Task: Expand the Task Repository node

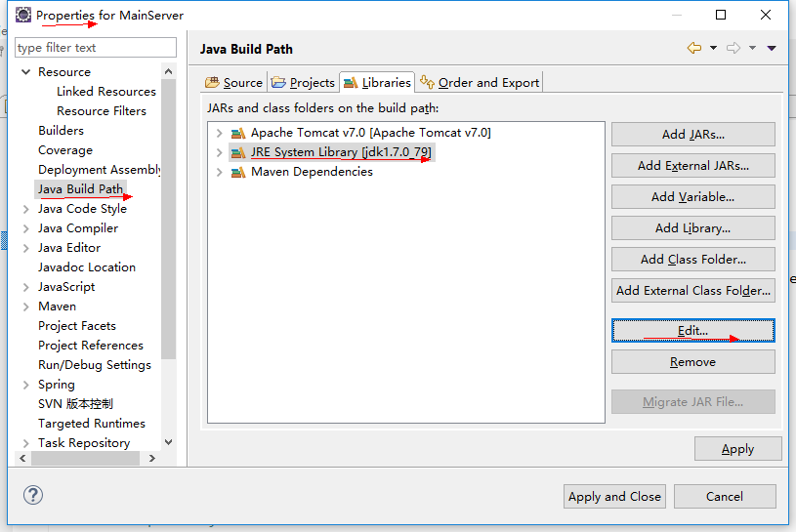Action: [x=26, y=443]
